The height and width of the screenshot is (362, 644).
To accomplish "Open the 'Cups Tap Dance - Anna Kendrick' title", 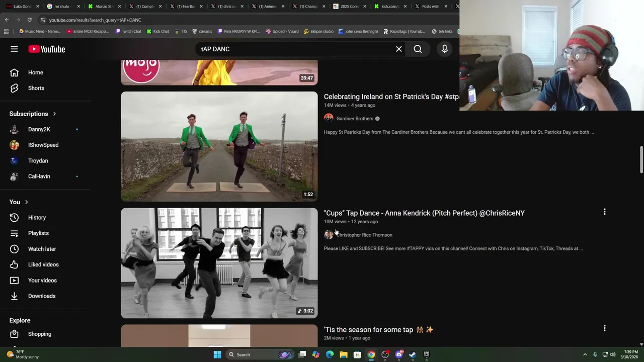I will 424,213.
